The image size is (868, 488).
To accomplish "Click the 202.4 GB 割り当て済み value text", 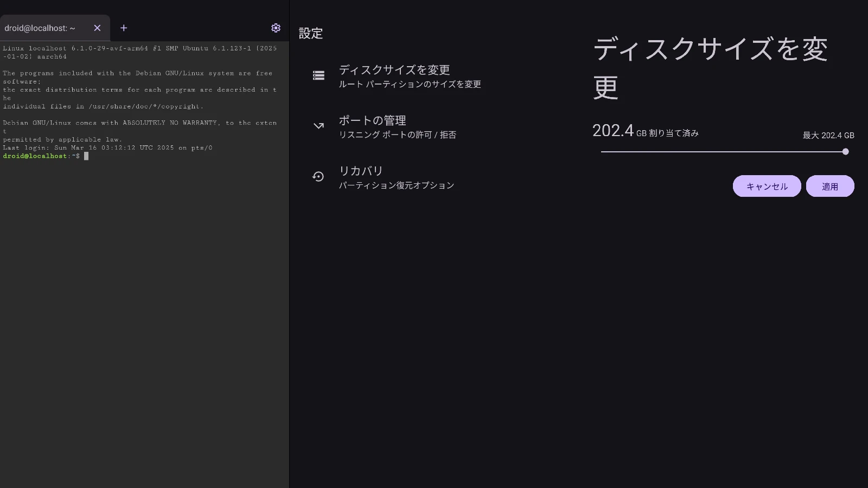I will [645, 131].
